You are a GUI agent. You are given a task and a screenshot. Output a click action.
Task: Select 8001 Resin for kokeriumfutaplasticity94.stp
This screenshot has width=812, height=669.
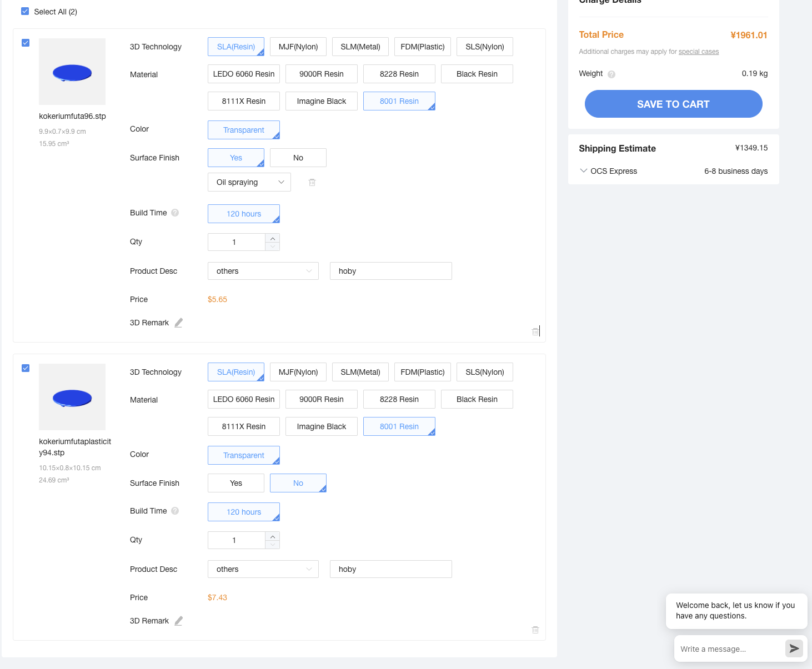pos(399,426)
